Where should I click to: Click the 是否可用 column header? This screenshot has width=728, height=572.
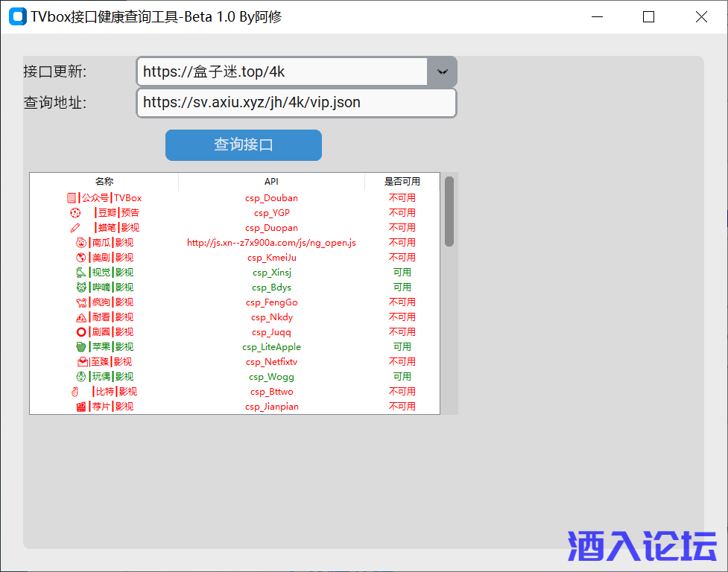[402, 182]
